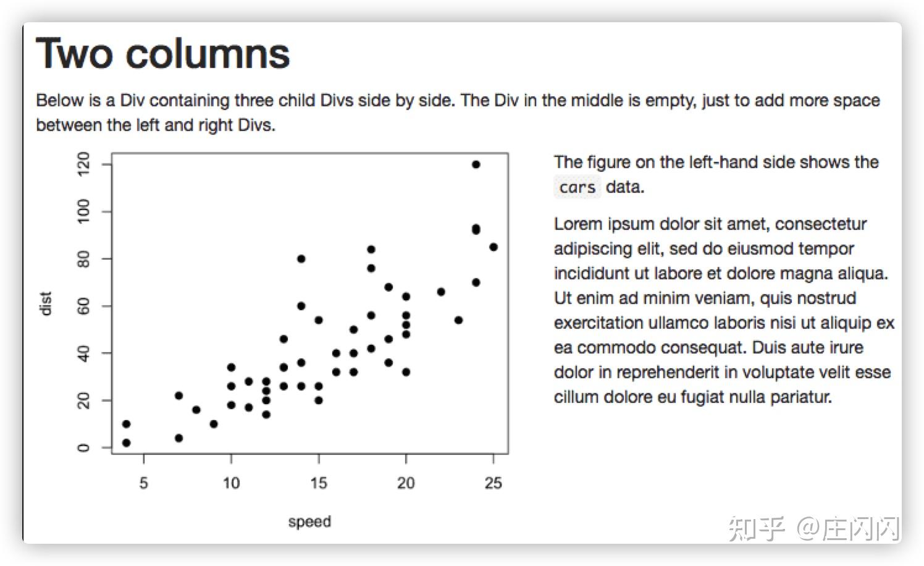Screen dimensions: 924x566
Task: Click the "Two columns" heading
Action: (163, 53)
